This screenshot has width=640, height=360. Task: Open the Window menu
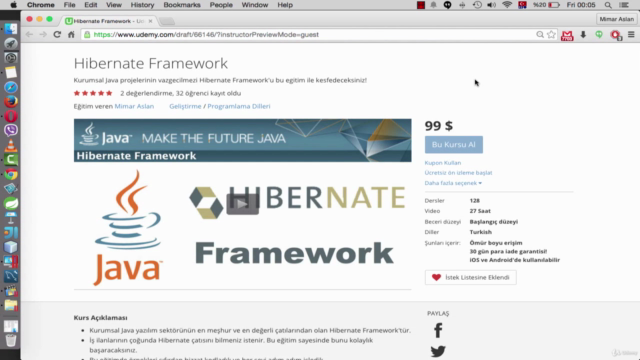[x=255, y=5]
